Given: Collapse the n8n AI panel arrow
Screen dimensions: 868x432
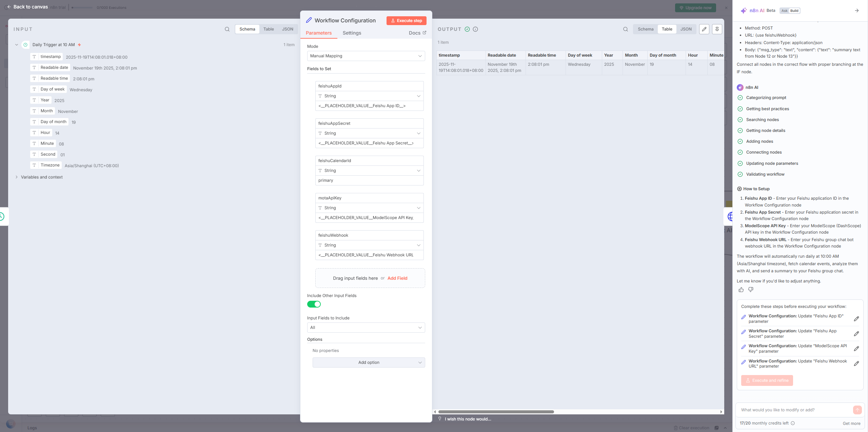Looking at the screenshot, I should pos(856,11).
